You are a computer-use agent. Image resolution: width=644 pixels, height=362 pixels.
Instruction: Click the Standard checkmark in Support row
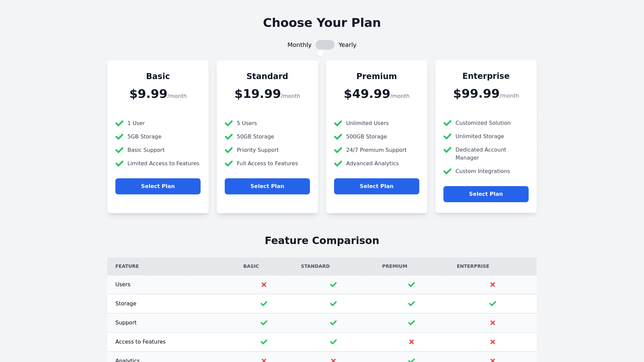point(333,323)
